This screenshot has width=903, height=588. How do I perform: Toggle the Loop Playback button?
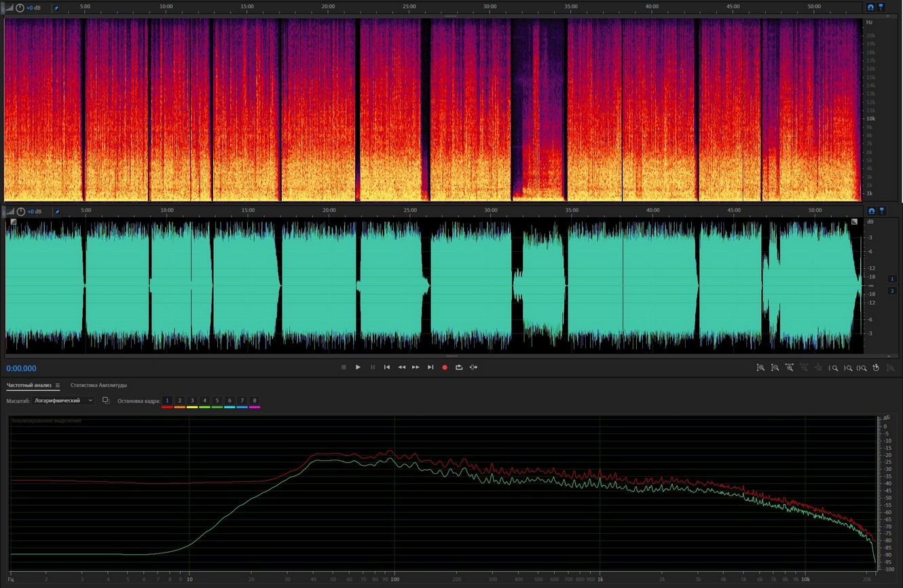(459, 367)
